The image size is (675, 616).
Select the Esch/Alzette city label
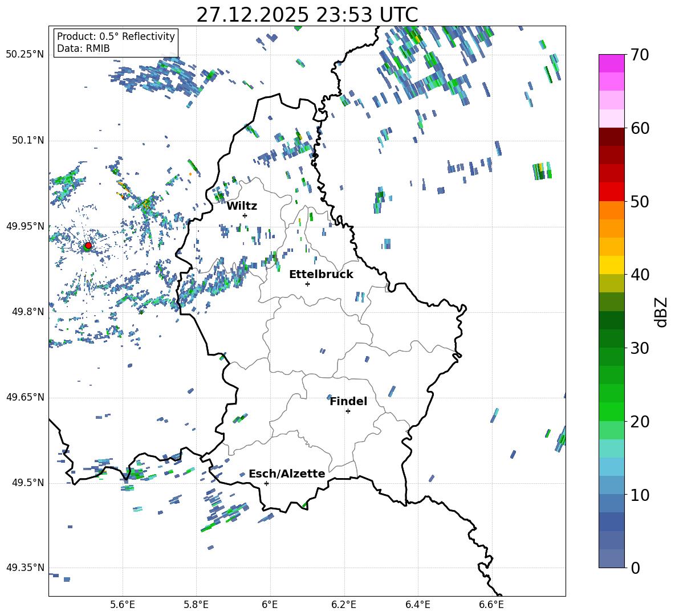pos(287,474)
